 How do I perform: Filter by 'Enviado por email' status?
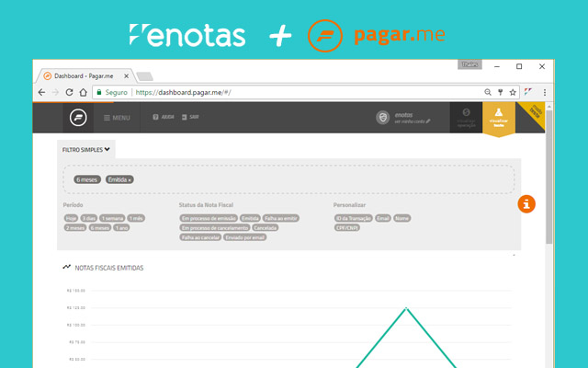[245, 237]
